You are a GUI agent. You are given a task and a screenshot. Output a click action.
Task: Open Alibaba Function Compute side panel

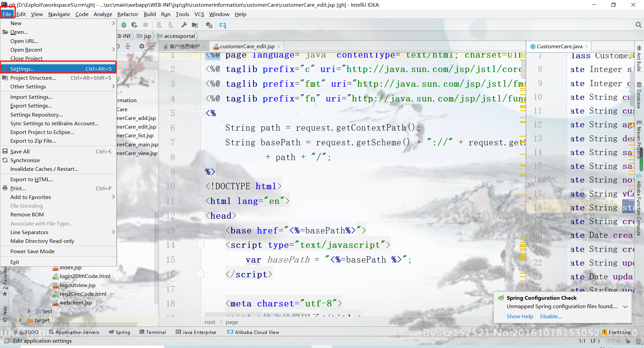click(x=639, y=204)
